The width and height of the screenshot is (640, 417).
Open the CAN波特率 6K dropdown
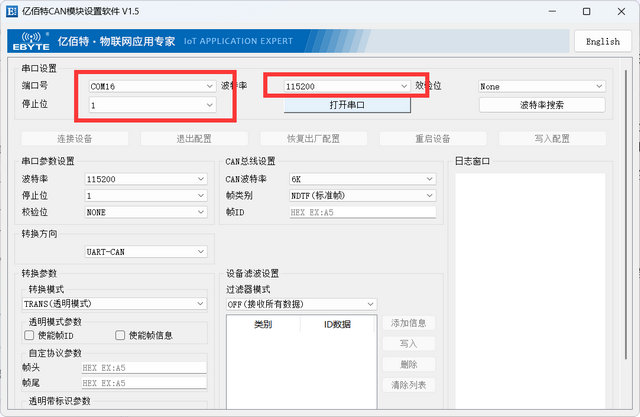tap(362, 179)
